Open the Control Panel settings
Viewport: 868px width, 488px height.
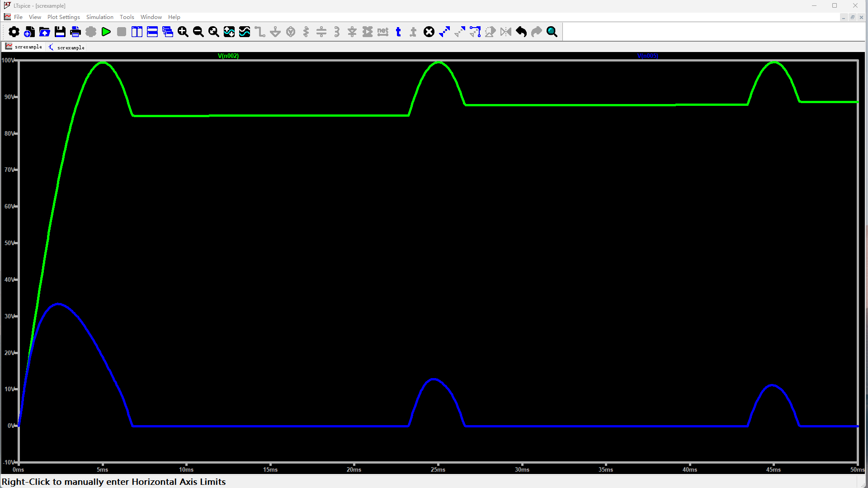tap(14, 32)
